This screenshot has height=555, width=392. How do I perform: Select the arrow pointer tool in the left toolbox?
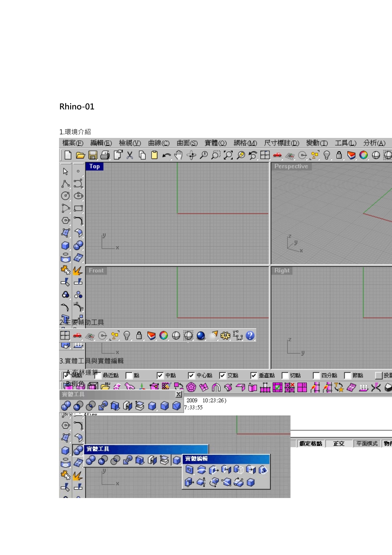coord(66,171)
